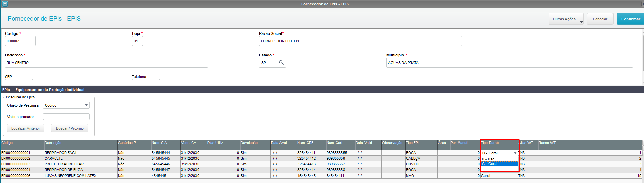Expand the Tipo Durab. G - Geral combo arrow
This screenshot has width=644, height=183.
[x=515, y=153]
